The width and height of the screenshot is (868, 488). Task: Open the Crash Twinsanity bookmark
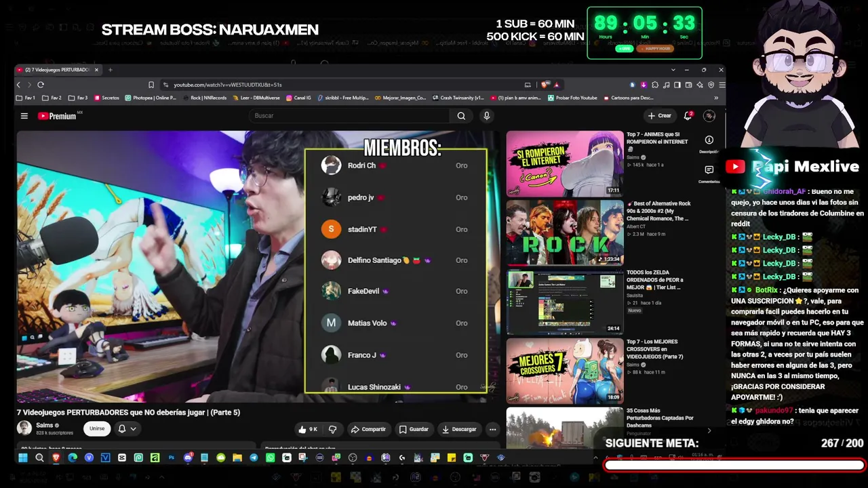pos(458,98)
